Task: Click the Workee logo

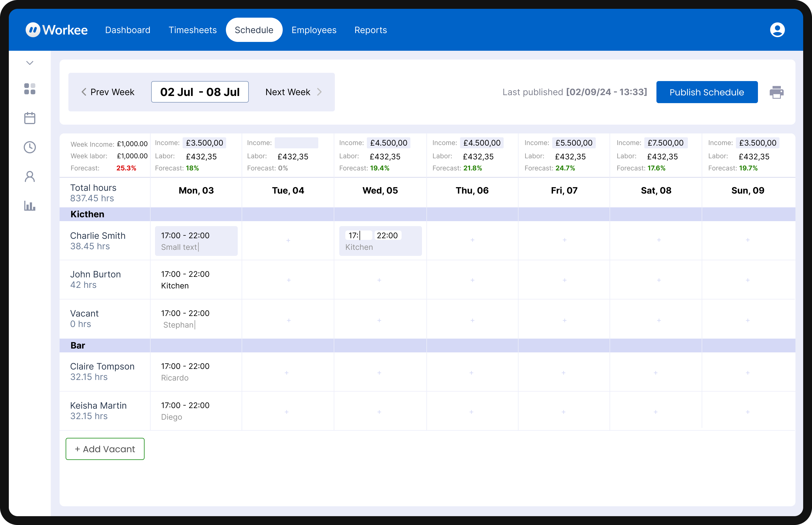Action: pos(57,30)
